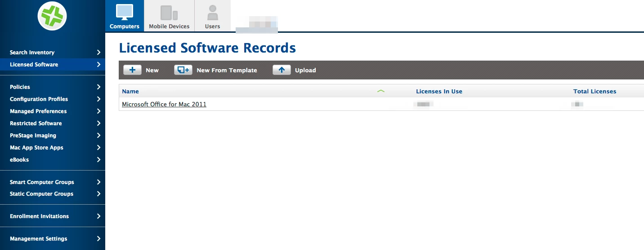The width and height of the screenshot is (644, 250).
Task: Open Enrollment Invitations in sidebar
Action: click(39, 216)
